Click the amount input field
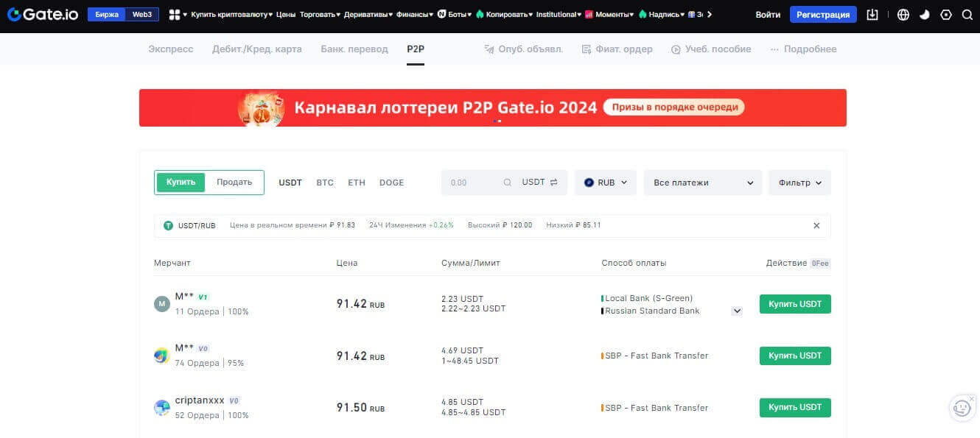 tap(472, 183)
